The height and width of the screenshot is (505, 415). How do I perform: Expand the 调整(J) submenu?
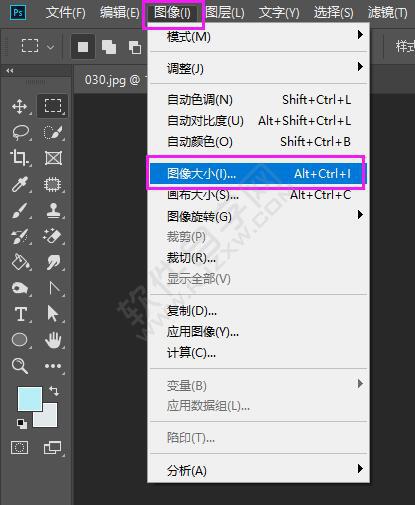[x=258, y=68]
